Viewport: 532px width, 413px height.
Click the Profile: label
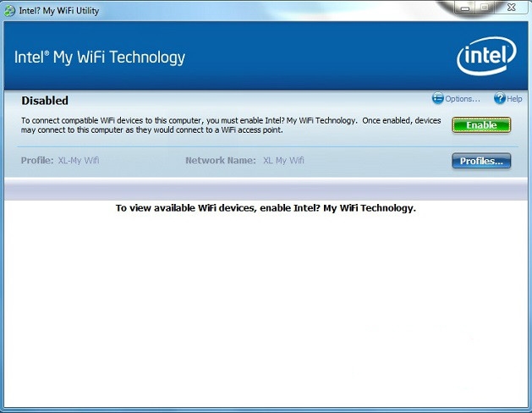(x=37, y=160)
